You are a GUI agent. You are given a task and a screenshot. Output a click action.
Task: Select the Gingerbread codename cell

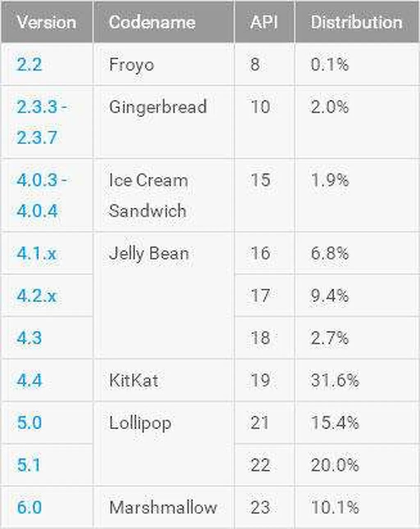tap(158, 107)
